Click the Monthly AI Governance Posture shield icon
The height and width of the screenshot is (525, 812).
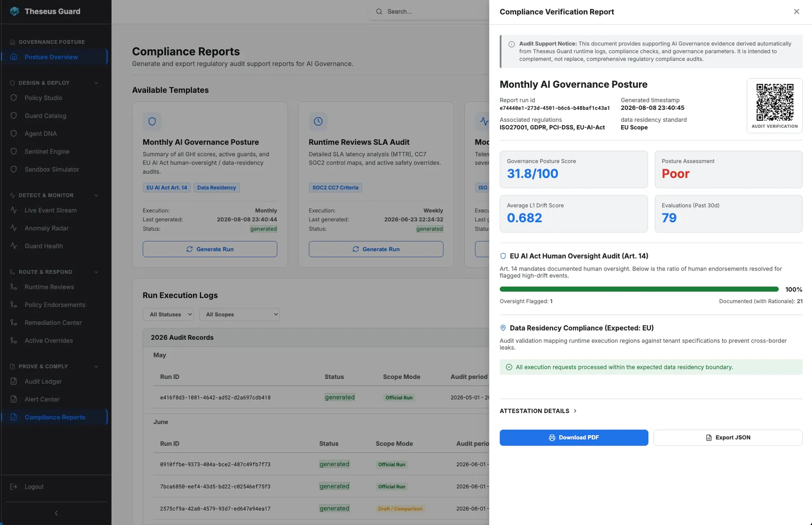[152, 121]
